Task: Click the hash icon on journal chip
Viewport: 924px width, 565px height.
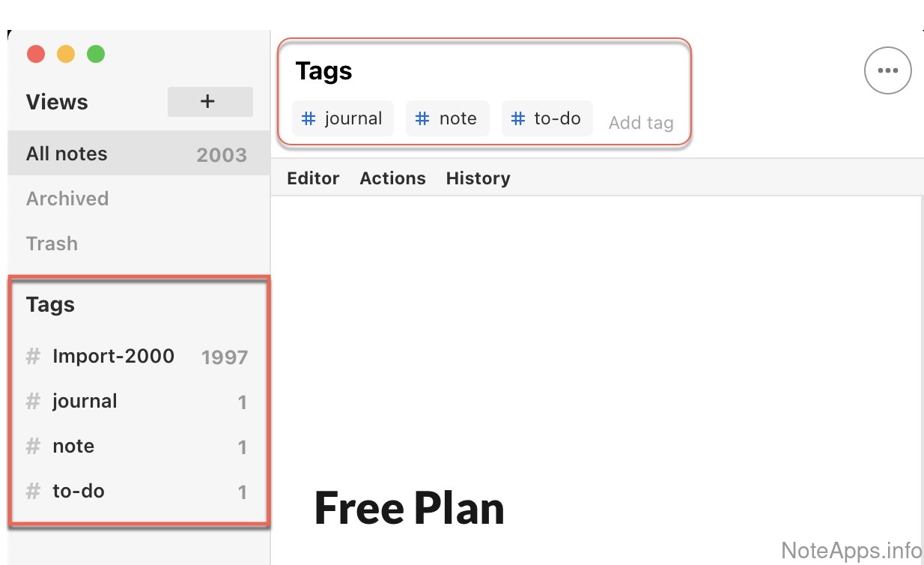Action: coord(308,118)
